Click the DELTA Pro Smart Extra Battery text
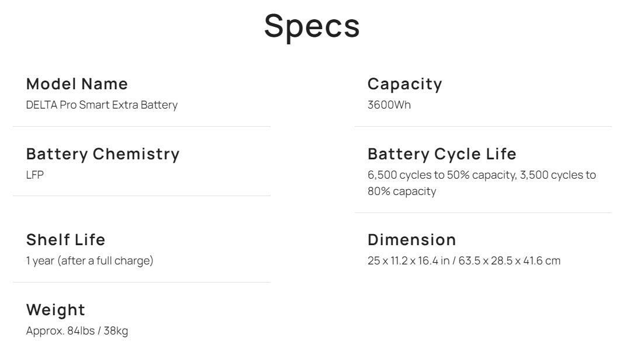This screenshot has width=644, height=359. click(102, 105)
